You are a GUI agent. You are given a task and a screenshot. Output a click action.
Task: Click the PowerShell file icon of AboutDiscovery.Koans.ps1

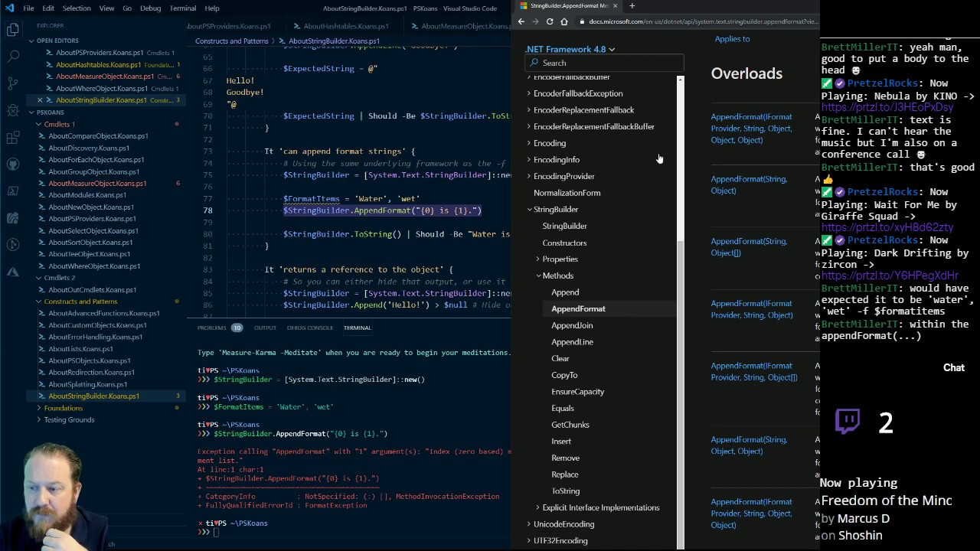[42, 148]
